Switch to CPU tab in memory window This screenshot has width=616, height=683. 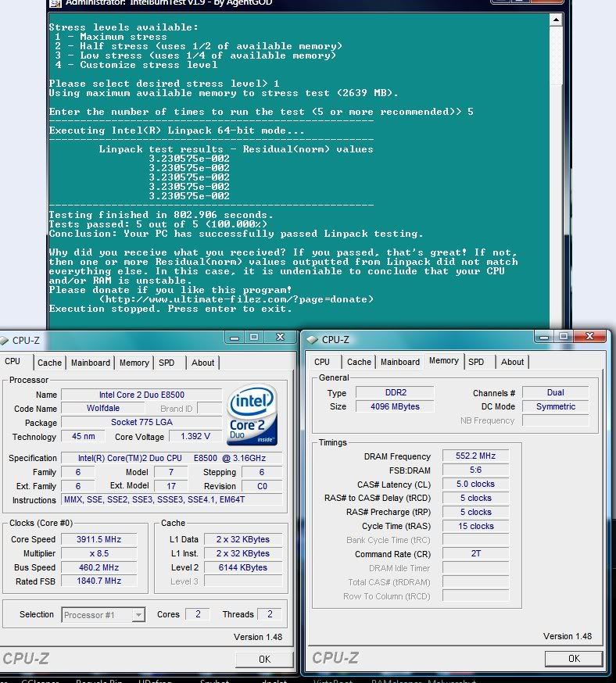click(x=322, y=362)
